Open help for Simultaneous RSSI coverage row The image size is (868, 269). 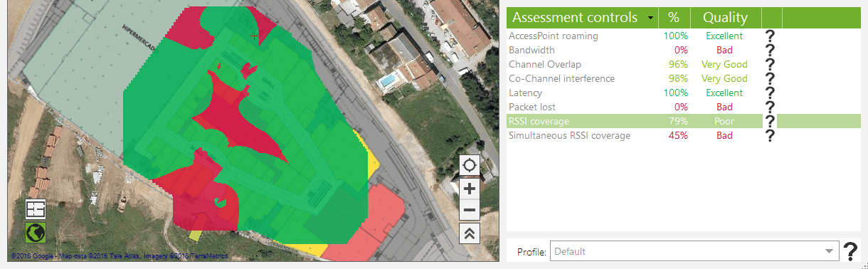click(769, 136)
